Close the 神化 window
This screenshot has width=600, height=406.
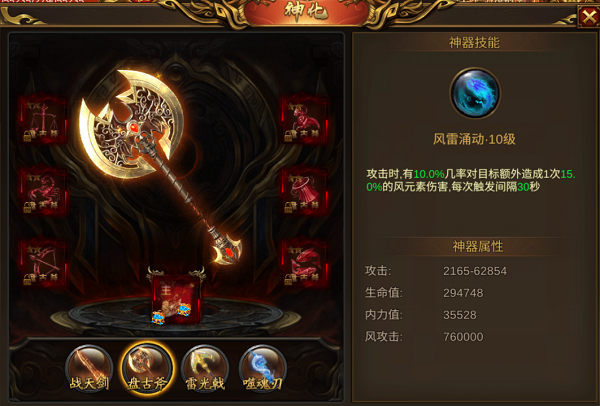588,17
